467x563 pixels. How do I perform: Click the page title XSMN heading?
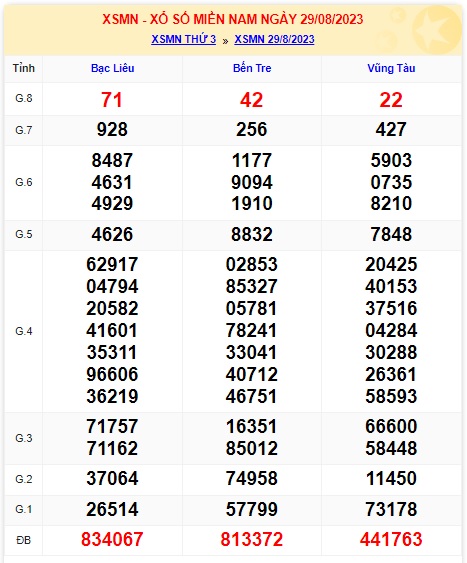233,19
